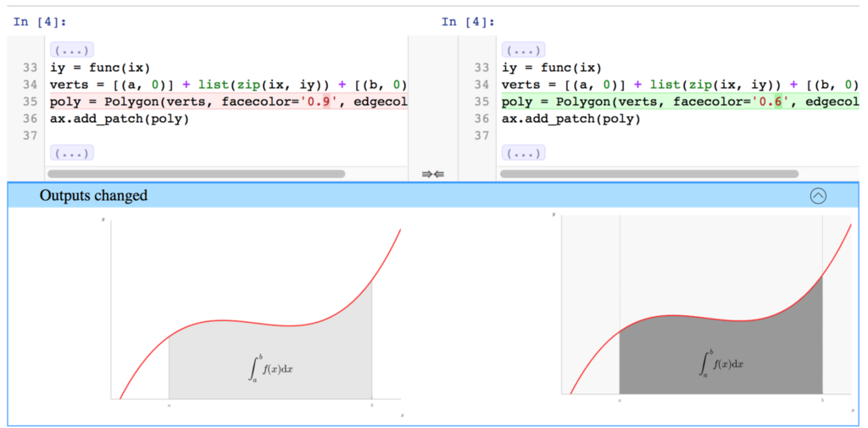Image resolution: width=868 pixels, height=428 pixels.
Task: Click the highlighted '0.9' facecolor value
Action: 318,102
